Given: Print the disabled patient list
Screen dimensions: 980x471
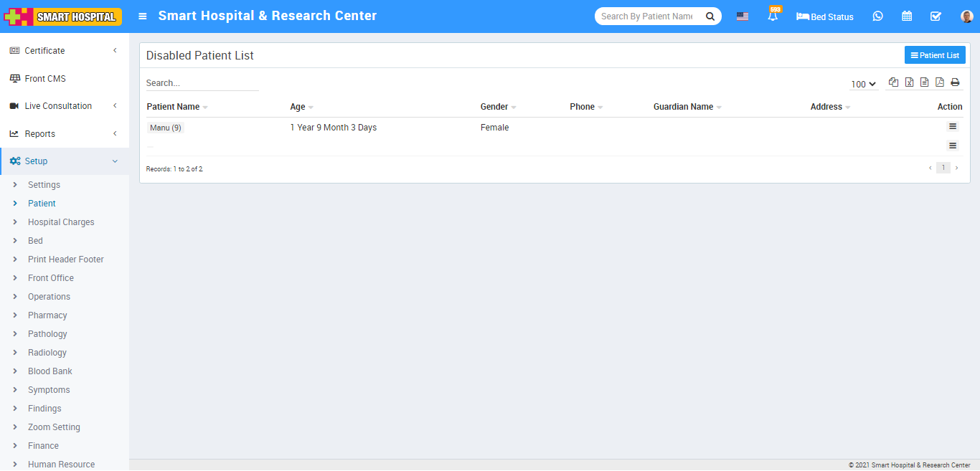Looking at the screenshot, I should 955,82.
